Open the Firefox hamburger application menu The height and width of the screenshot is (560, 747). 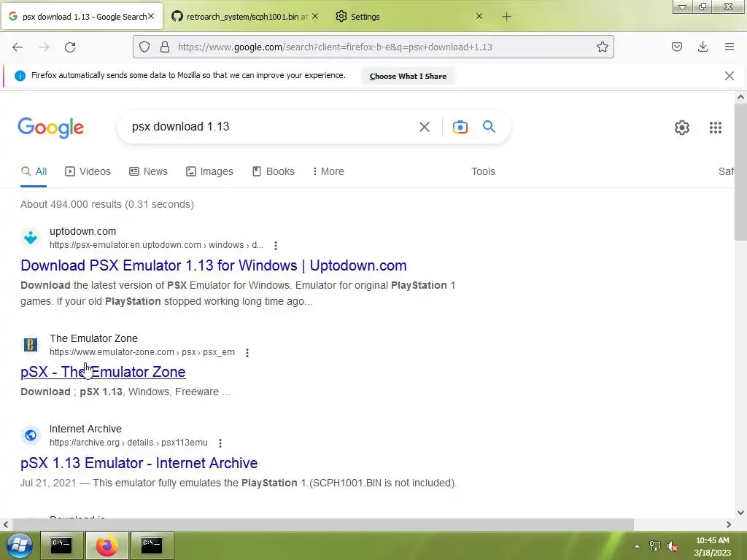coord(729,47)
